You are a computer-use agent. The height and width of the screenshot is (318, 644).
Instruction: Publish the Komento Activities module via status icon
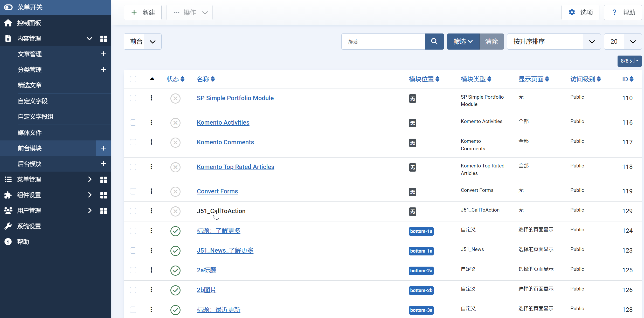click(x=175, y=123)
